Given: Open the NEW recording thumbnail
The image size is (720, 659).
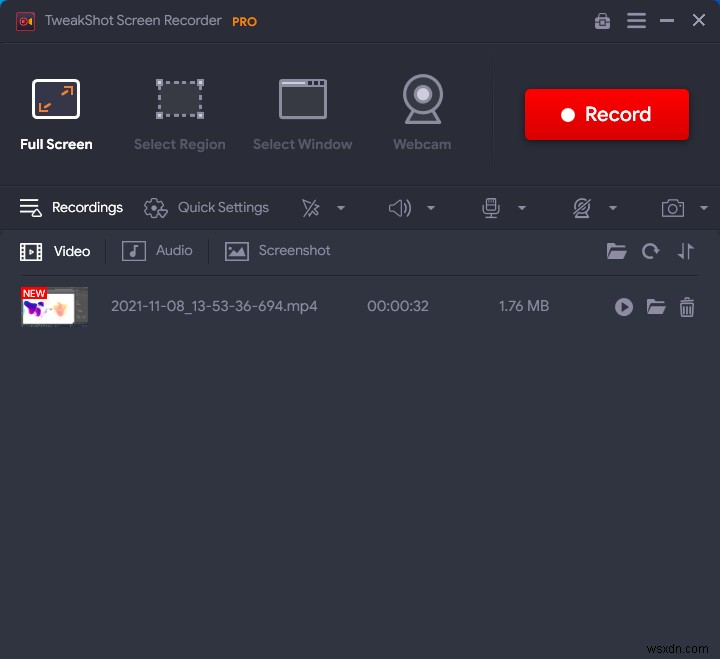Looking at the screenshot, I should pyautogui.click(x=54, y=306).
